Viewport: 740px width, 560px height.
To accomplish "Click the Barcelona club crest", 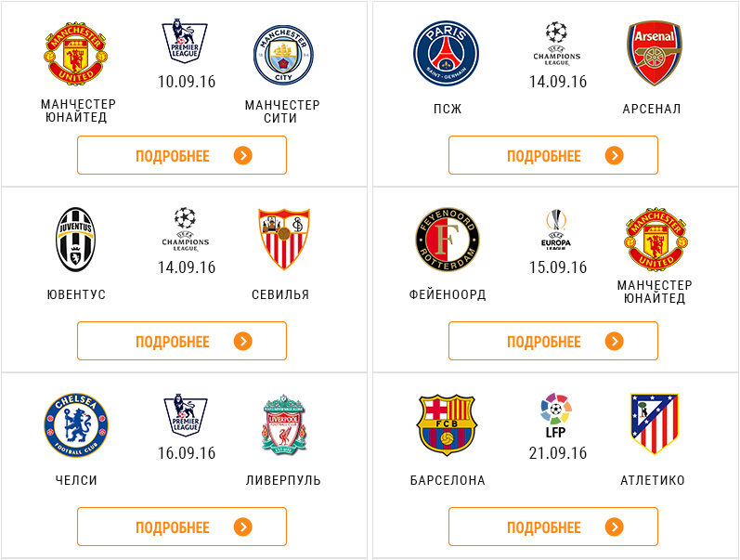I will pos(447,425).
